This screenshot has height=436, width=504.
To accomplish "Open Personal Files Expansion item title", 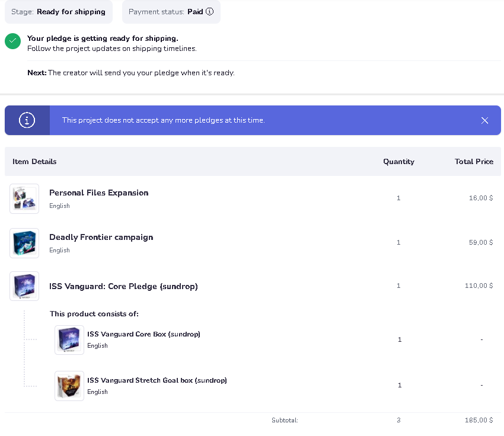I will coord(98,193).
